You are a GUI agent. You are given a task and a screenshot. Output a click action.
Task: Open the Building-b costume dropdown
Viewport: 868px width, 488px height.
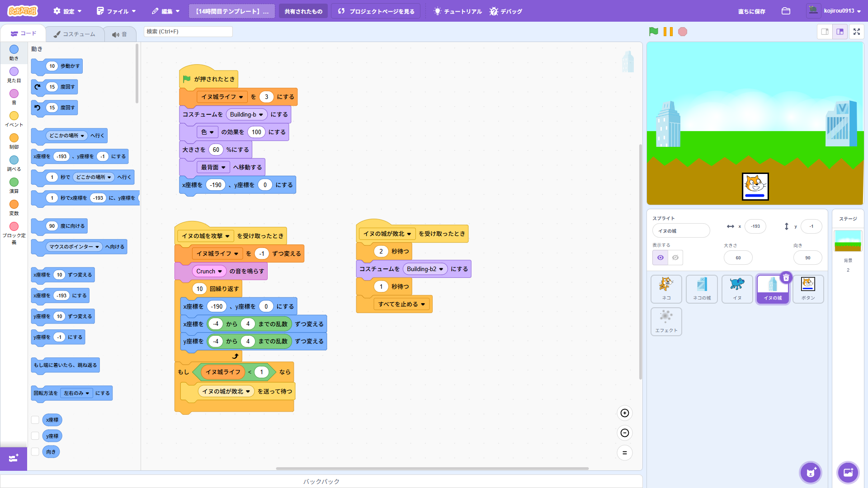click(x=261, y=115)
